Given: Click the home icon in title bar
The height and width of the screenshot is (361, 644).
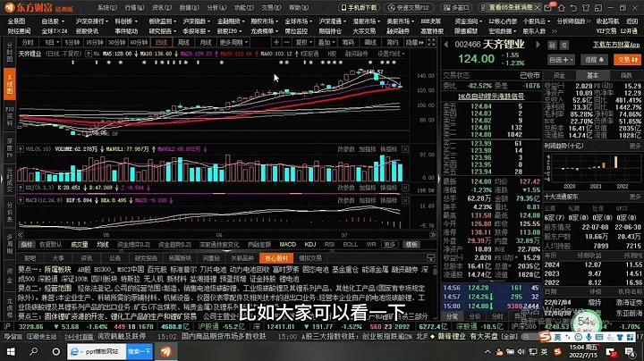Looking at the screenshot, I should point(561,8).
